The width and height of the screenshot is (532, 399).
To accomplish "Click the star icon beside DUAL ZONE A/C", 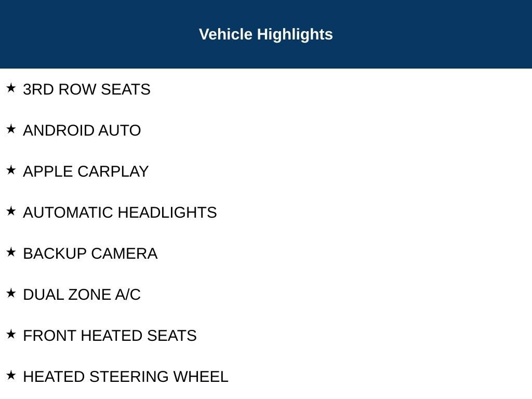I will (11, 293).
